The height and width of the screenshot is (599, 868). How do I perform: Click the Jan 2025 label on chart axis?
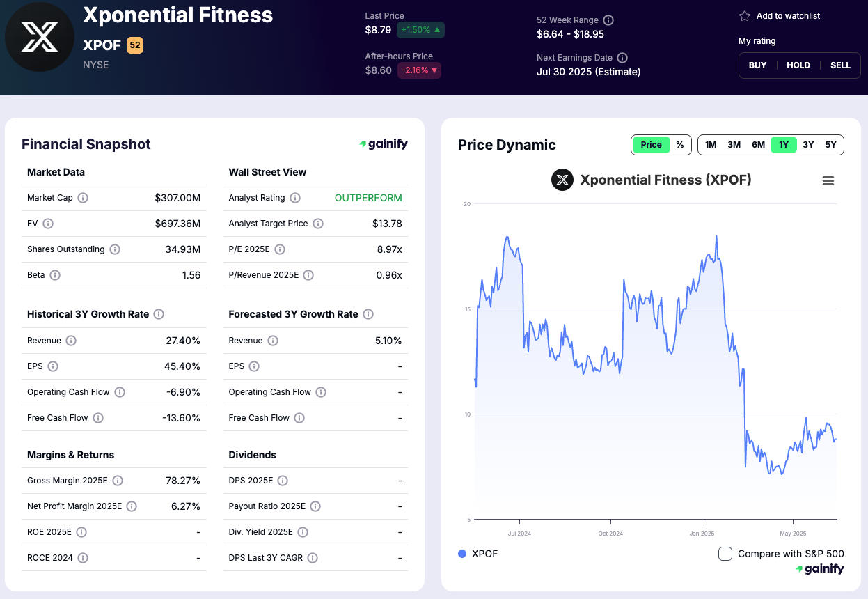click(702, 534)
